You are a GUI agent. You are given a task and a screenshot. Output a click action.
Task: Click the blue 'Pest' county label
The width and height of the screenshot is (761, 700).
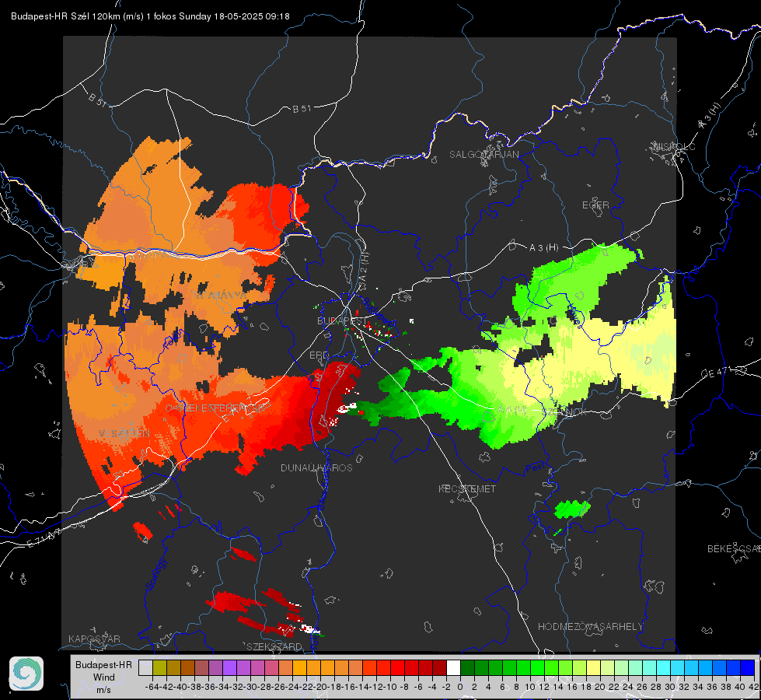[x=535, y=467]
